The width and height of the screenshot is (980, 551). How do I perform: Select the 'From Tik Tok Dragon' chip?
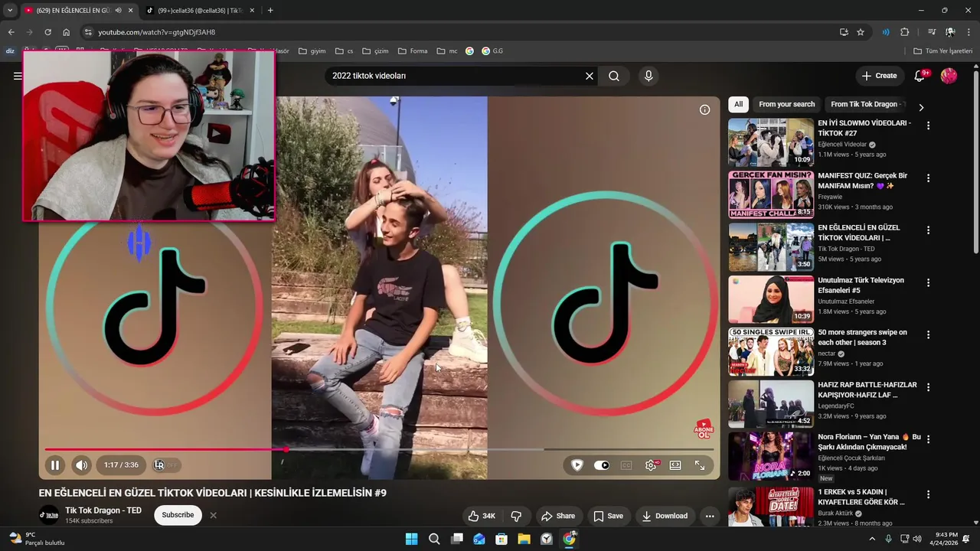tap(865, 104)
